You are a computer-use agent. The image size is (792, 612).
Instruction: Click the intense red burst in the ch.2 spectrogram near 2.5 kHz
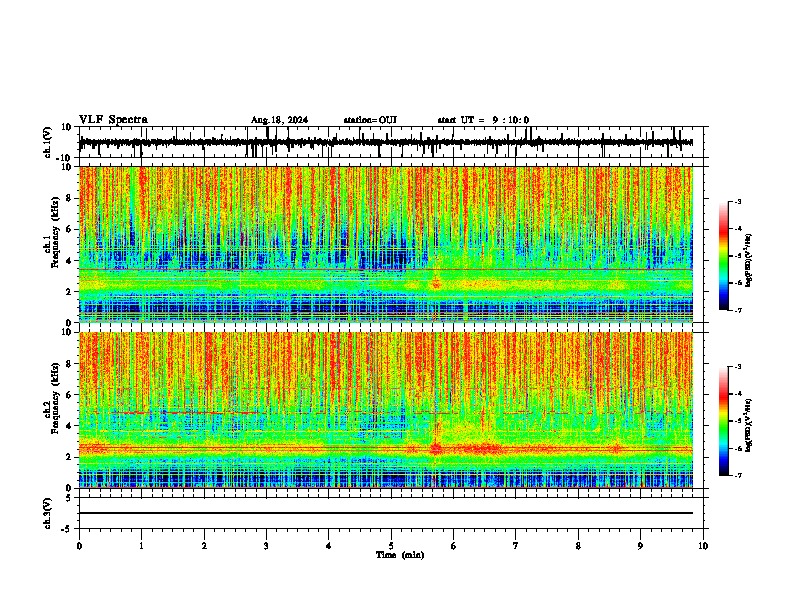tap(436, 448)
